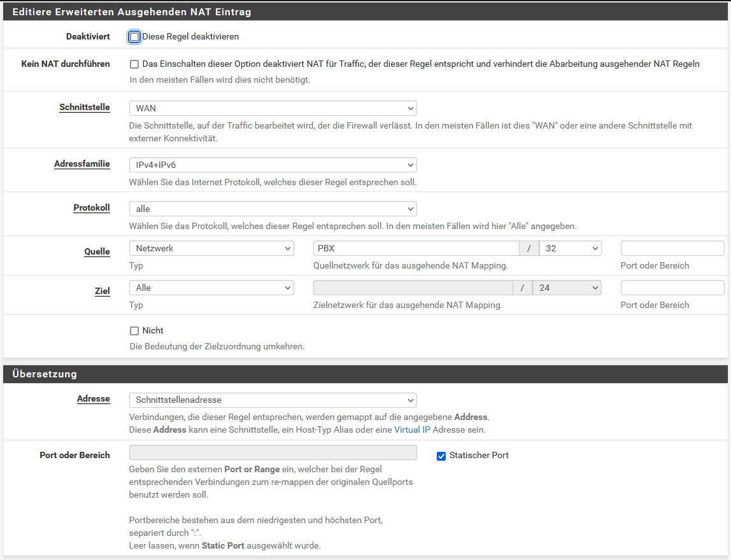Click the 'Übersetzung' section heading
This screenshot has width=731, height=560.
coord(45,374)
